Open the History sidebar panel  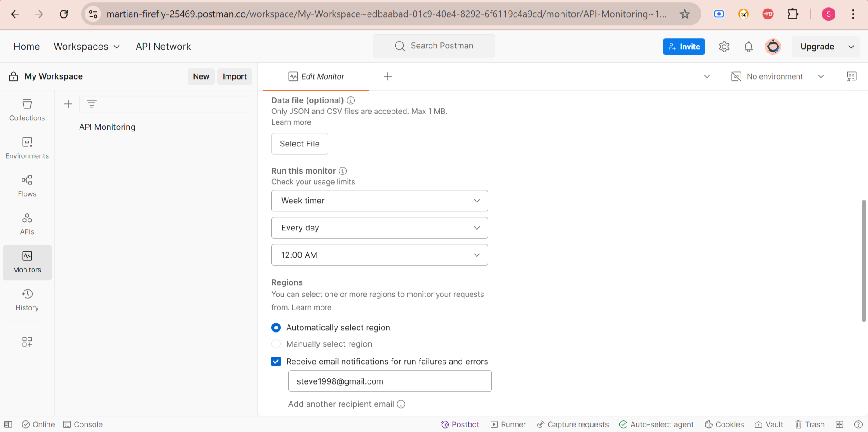pyautogui.click(x=27, y=300)
